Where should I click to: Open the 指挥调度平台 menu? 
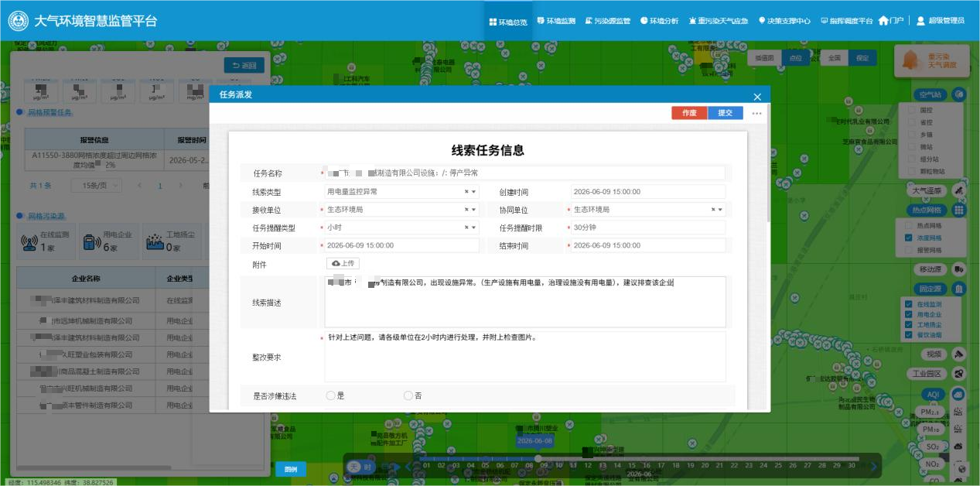tap(846, 21)
